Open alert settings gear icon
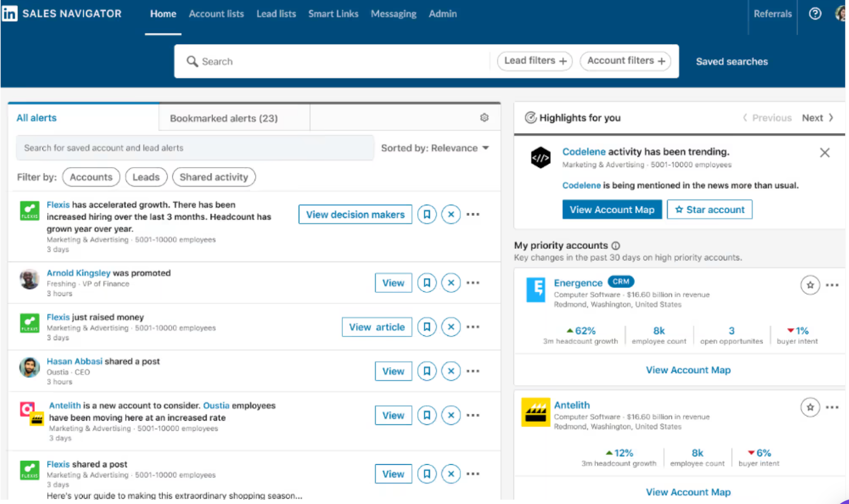The height and width of the screenshot is (504, 849). pyautogui.click(x=484, y=118)
